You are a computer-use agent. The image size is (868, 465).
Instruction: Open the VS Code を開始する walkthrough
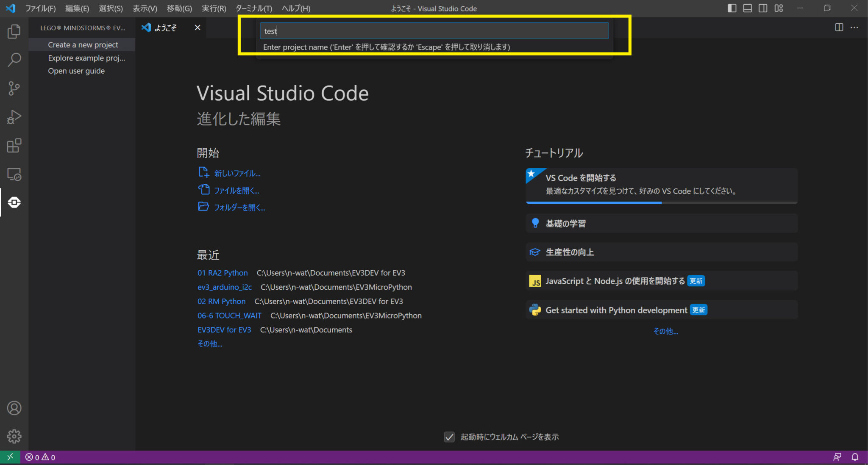tap(662, 185)
